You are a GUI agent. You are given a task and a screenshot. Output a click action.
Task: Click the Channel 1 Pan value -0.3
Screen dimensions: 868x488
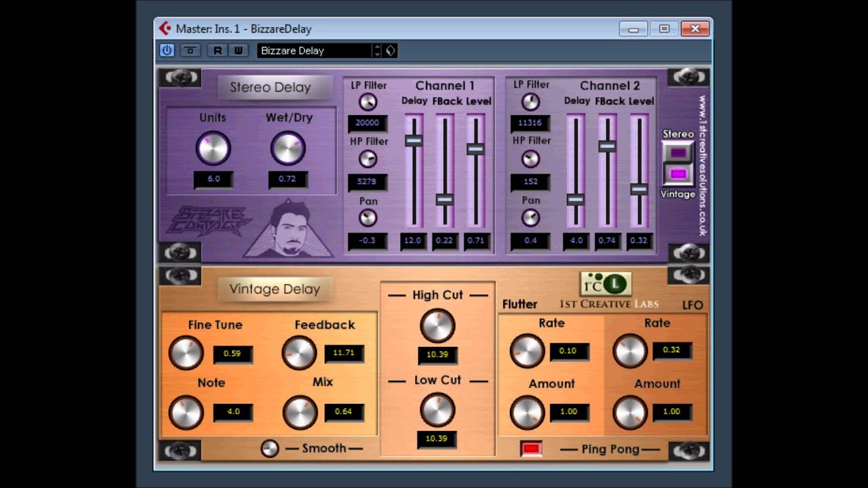point(368,241)
